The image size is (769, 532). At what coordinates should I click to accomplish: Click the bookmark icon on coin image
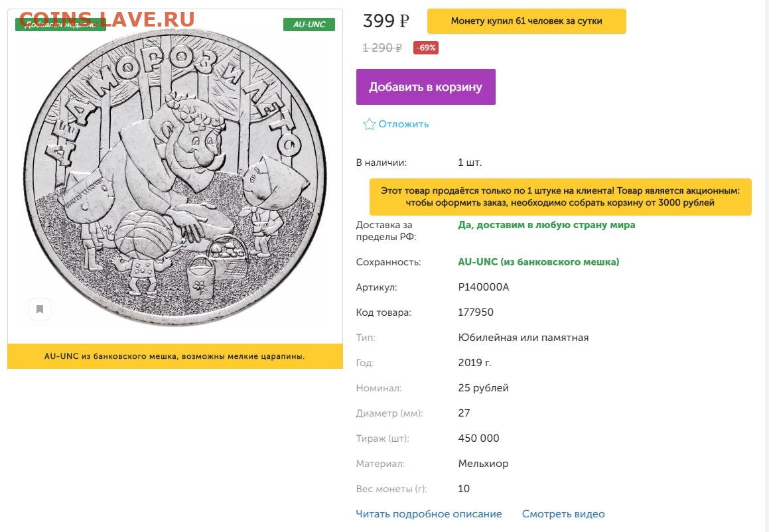[x=40, y=309]
